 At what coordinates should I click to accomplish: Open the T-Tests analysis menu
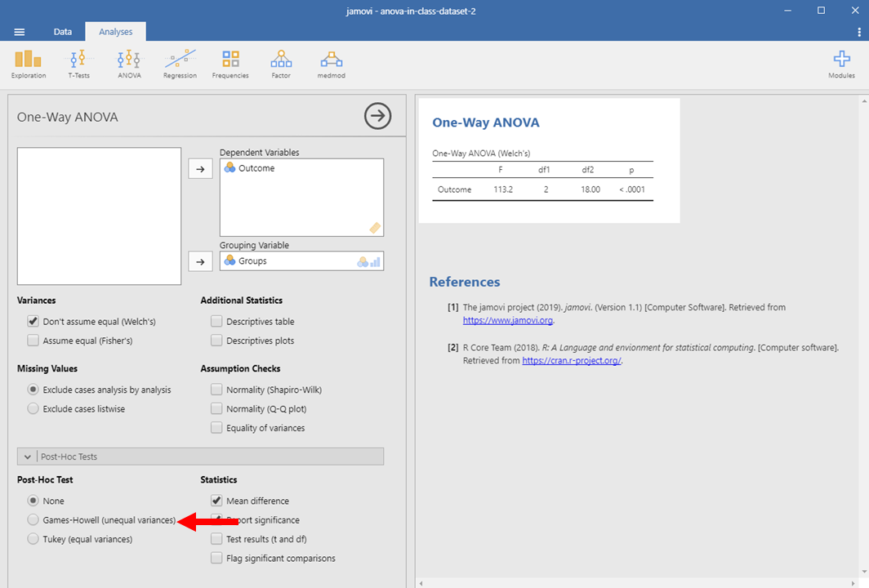[x=78, y=64]
